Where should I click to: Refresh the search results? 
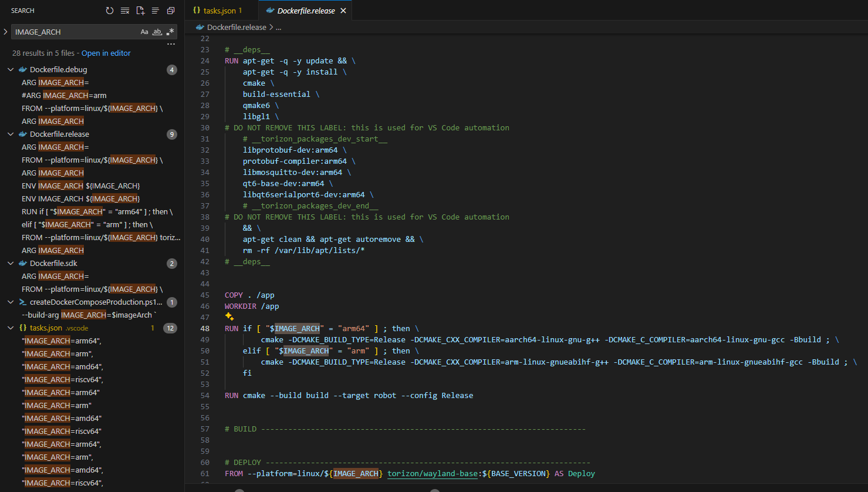coord(110,11)
